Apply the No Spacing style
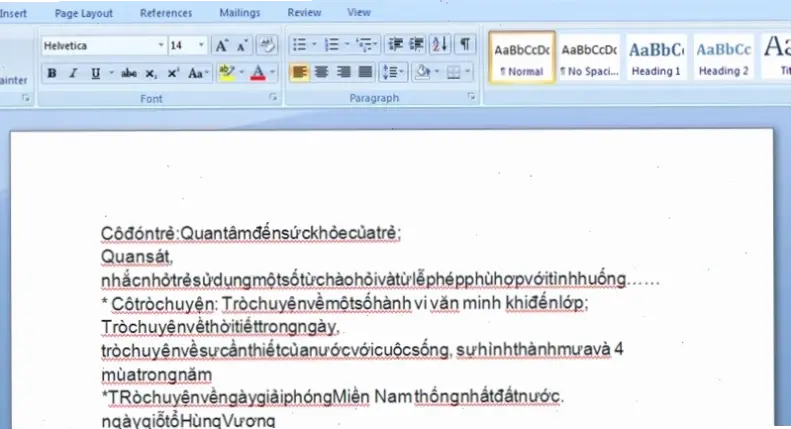The width and height of the screenshot is (791, 429). coord(589,58)
